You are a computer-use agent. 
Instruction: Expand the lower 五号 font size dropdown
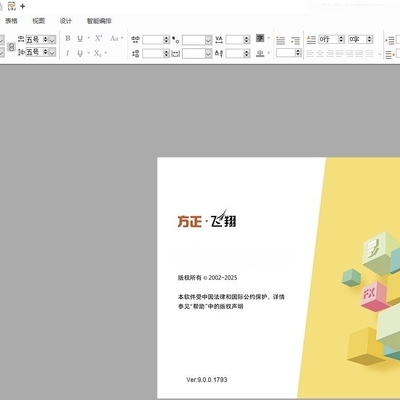[52, 52]
